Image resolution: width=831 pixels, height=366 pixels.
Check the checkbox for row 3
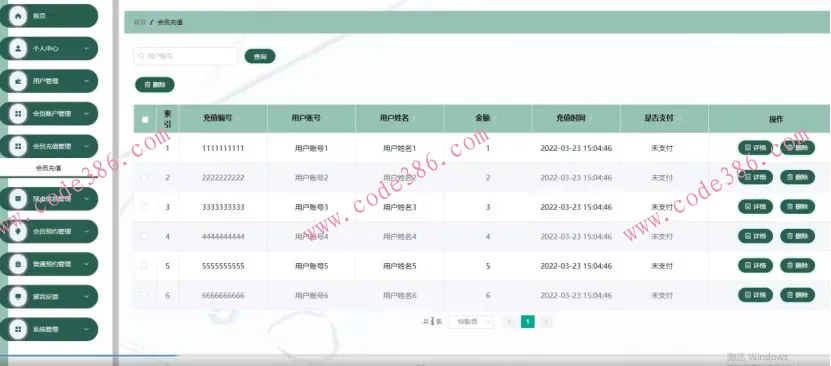coord(144,207)
